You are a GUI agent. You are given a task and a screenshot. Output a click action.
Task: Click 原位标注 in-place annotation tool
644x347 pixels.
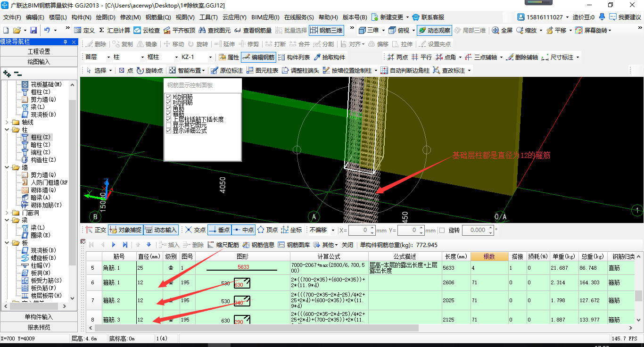pos(227,70)
